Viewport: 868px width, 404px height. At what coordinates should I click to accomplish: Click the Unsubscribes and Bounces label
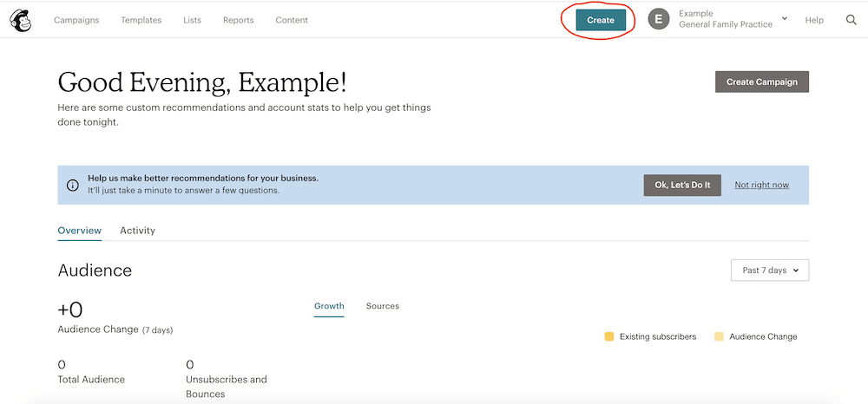pyautogui.click(x=227, y=387)
